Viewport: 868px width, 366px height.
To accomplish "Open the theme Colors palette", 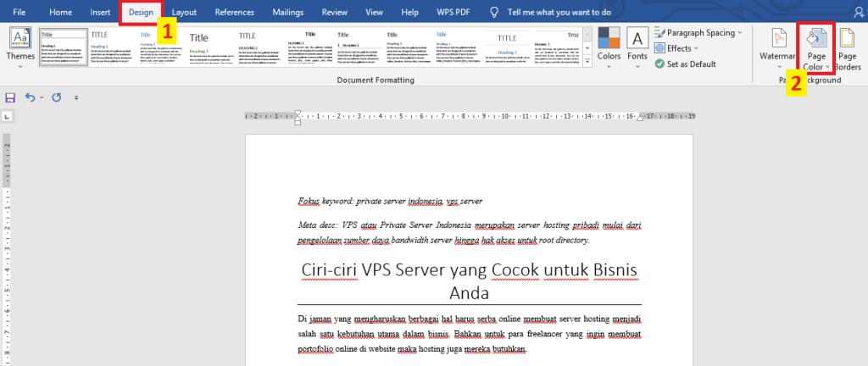I will pos(609,47).
